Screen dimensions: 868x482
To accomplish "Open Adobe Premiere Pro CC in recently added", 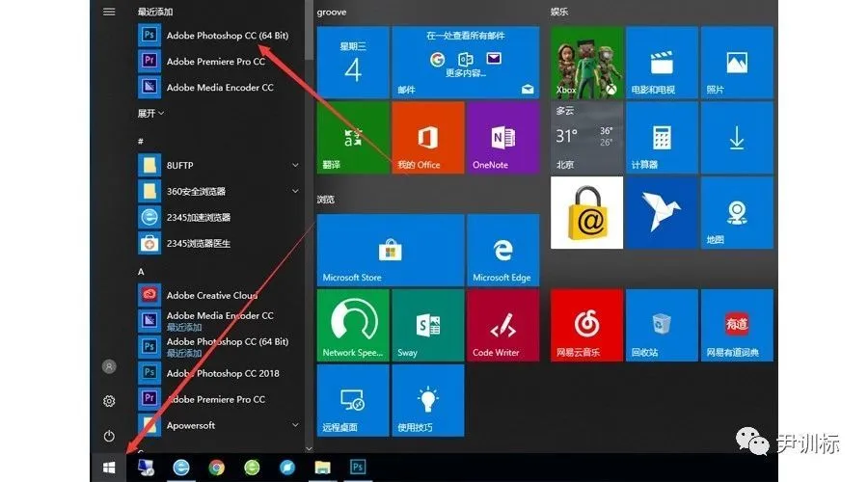I will pos(213,62).
